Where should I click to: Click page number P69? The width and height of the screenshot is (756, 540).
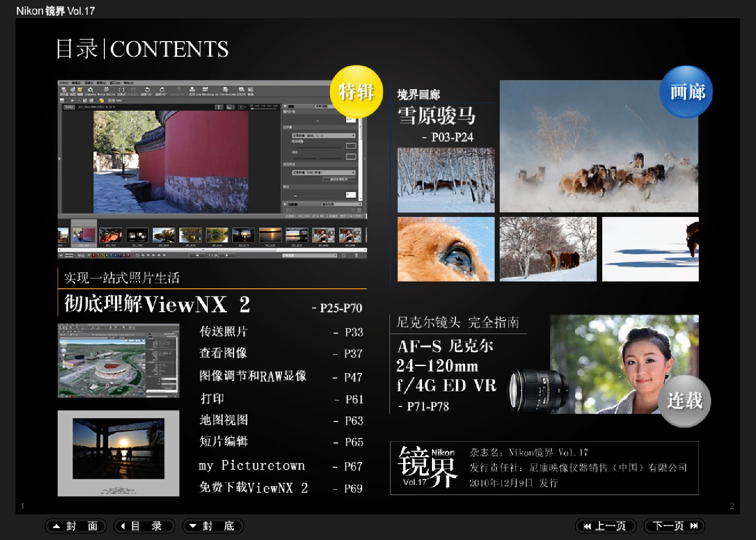pos(353,488)
